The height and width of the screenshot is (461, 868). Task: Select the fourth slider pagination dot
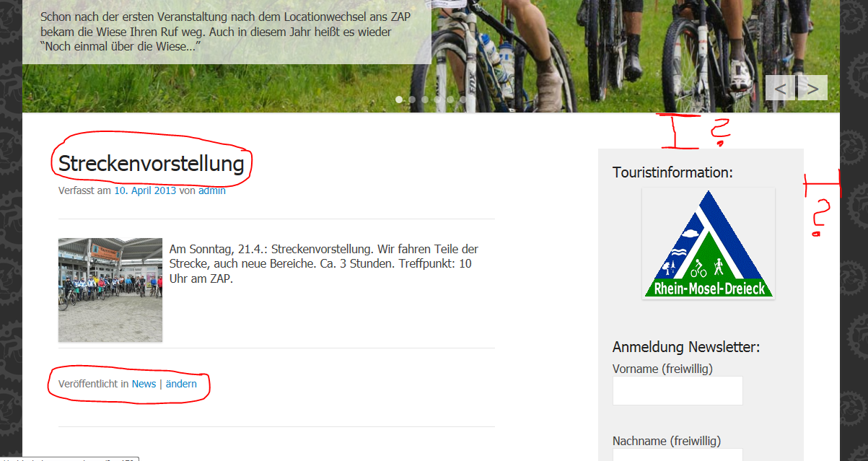(x=438, y=100)
